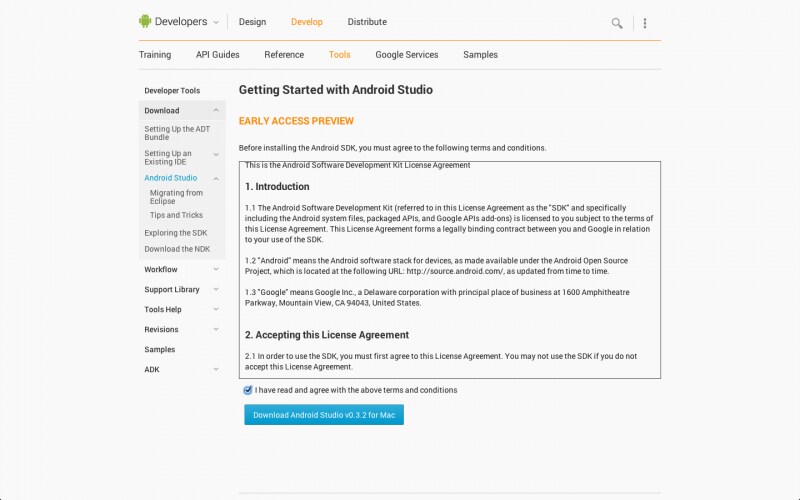The width and height of the screenshot is (800, 500).
Task: Go to the Distribute tab
Action: pyautogui.click(x=367, y=22)
